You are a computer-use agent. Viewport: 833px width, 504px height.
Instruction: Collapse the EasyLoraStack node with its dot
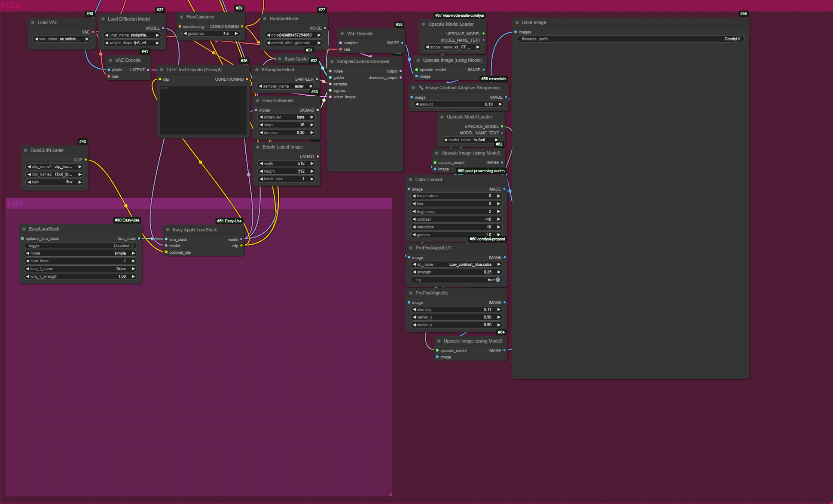[24, 229]
